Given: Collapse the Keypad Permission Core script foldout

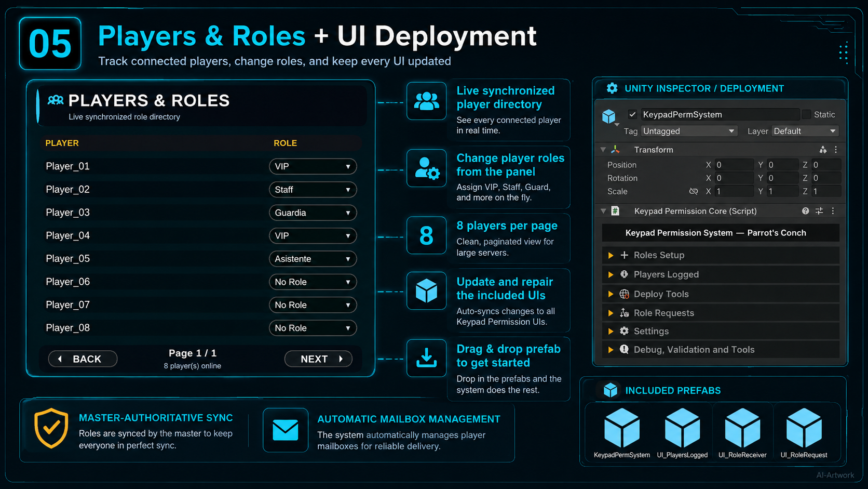Looking at the screenshot, I should point(603,211).
